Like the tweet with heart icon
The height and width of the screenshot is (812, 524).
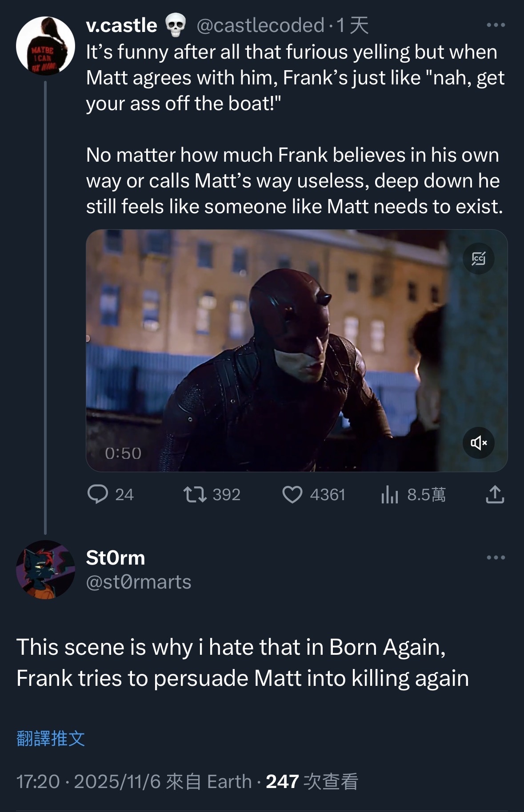(x=292, y=494)
